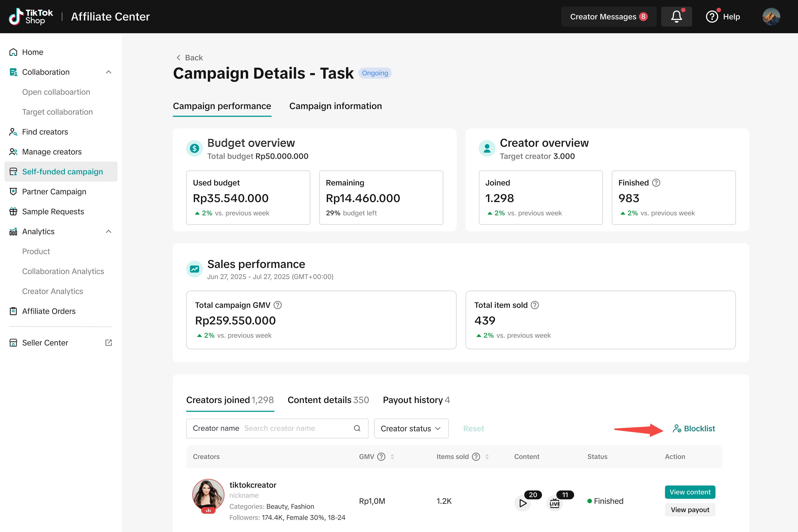Image resolution: width=798 pixels, height=532 pixels.
Task: Open the Creator status dropdown
Action: 411,428
